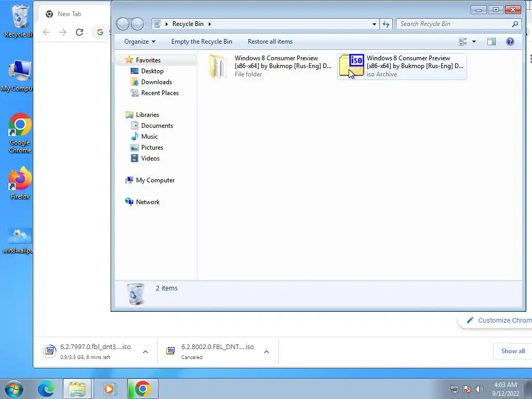The height and width of the screenshot is (399, 532).
Task: Click Empty the Recycle Bin
Action: (202, 42)
